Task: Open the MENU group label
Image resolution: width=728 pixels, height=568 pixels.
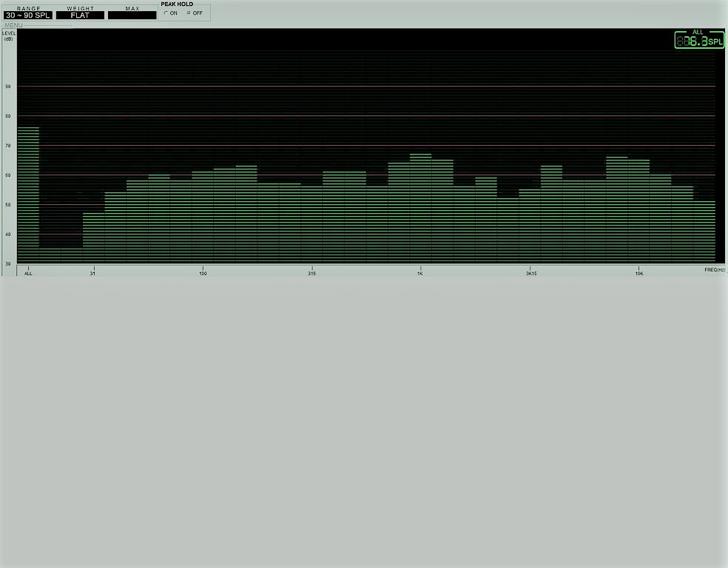Action: [x=14, y=25]
